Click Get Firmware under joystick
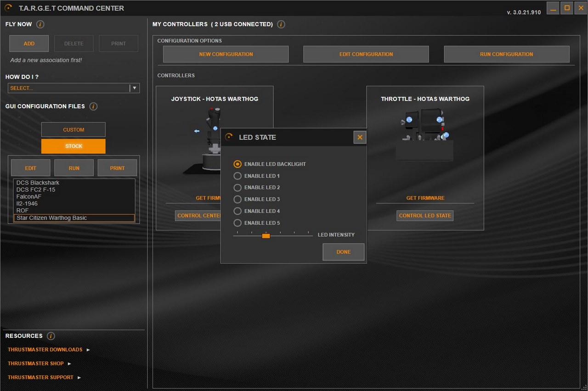The image size is (588, 391). pyautogui.click(x=208, y=198)
